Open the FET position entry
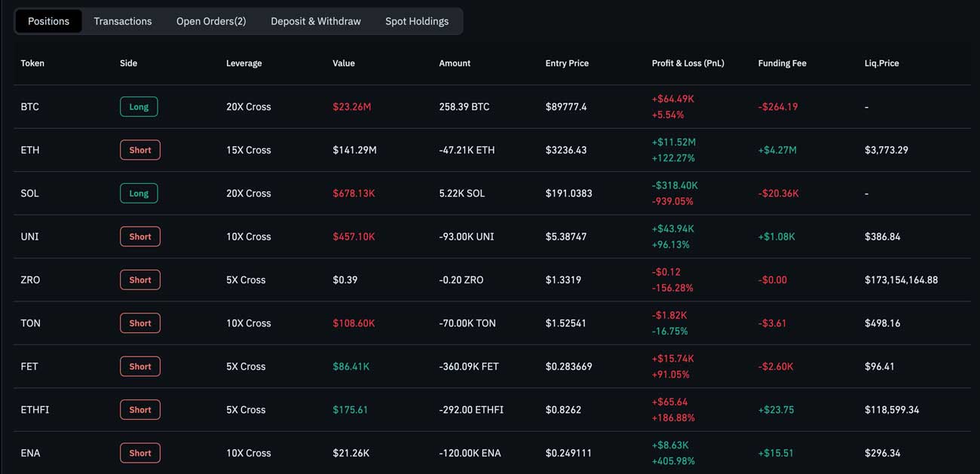Viewport: 980px width, 474px height. point(29,366)
